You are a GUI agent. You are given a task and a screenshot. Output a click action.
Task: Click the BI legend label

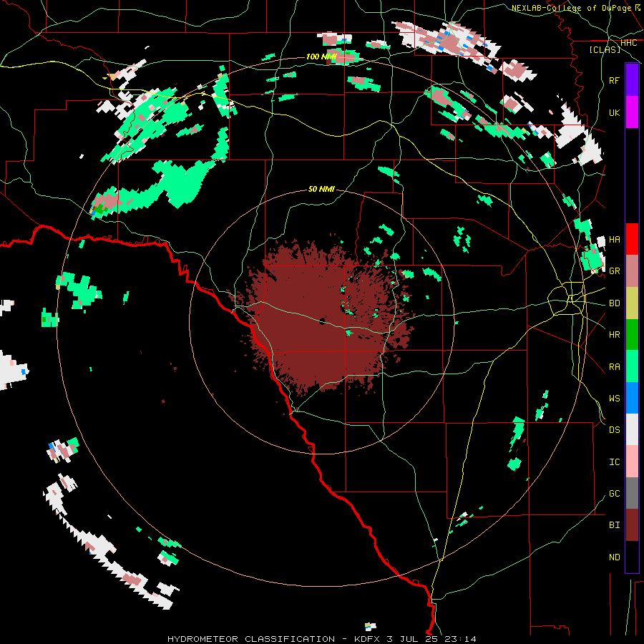point(614,525)
